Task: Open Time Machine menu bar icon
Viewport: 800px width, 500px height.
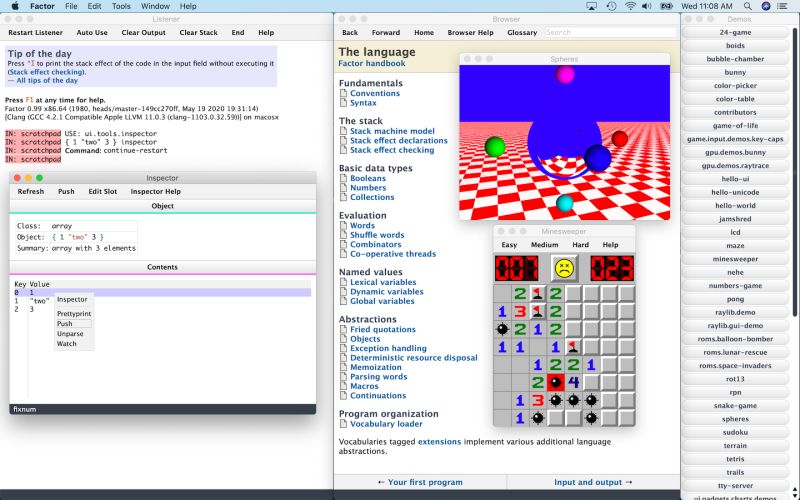Action: [x=611, y=6]
